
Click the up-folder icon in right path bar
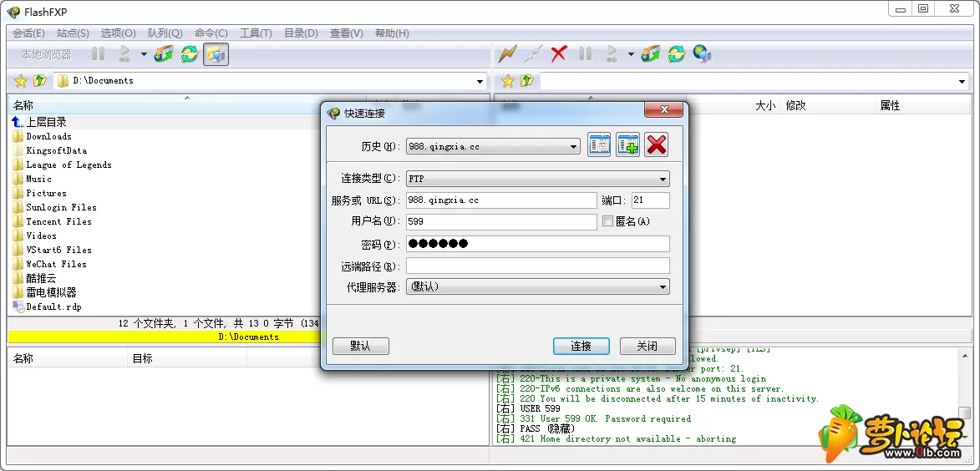[527, 80]
